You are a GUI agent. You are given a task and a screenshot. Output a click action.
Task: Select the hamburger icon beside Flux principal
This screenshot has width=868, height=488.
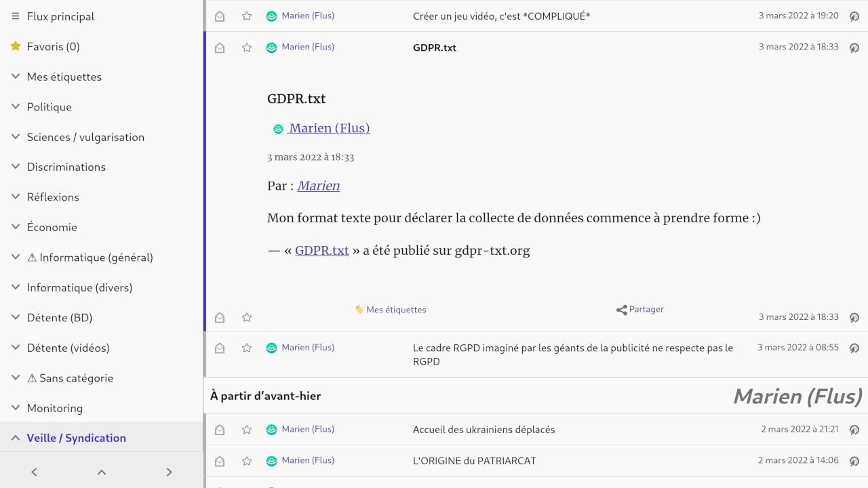point(15,16)
